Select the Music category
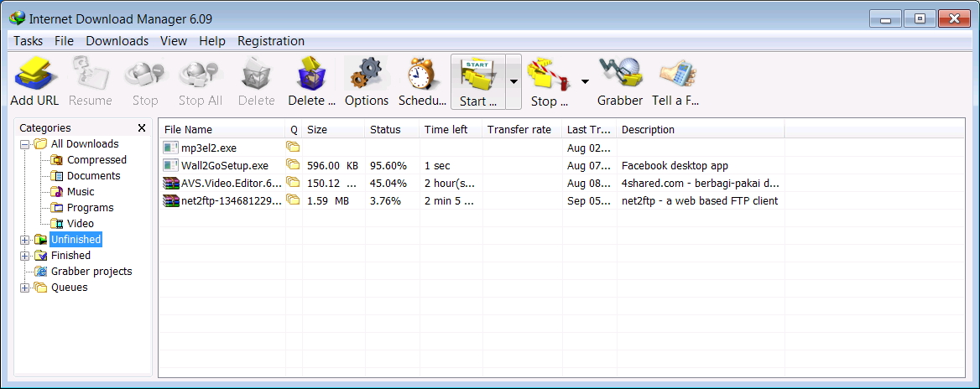The image size is (980, 389). [x=81, y=192]
